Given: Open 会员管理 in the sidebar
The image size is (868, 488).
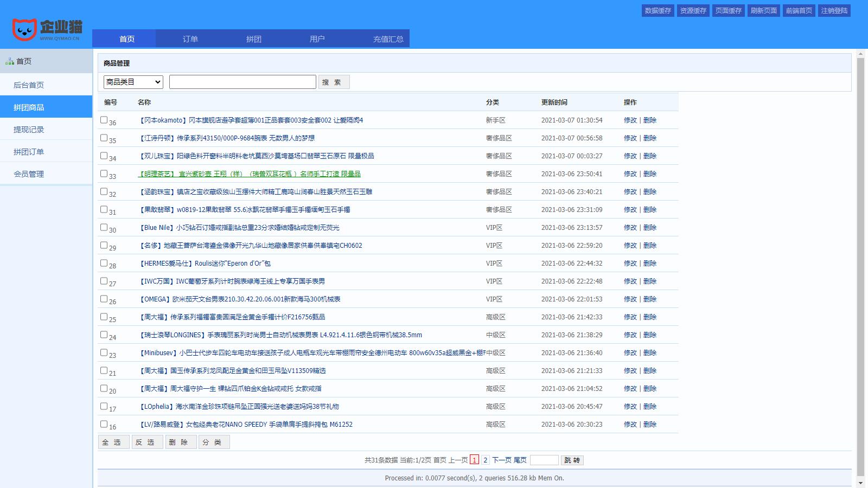Looking at the screenshot, I should [29, 174].
